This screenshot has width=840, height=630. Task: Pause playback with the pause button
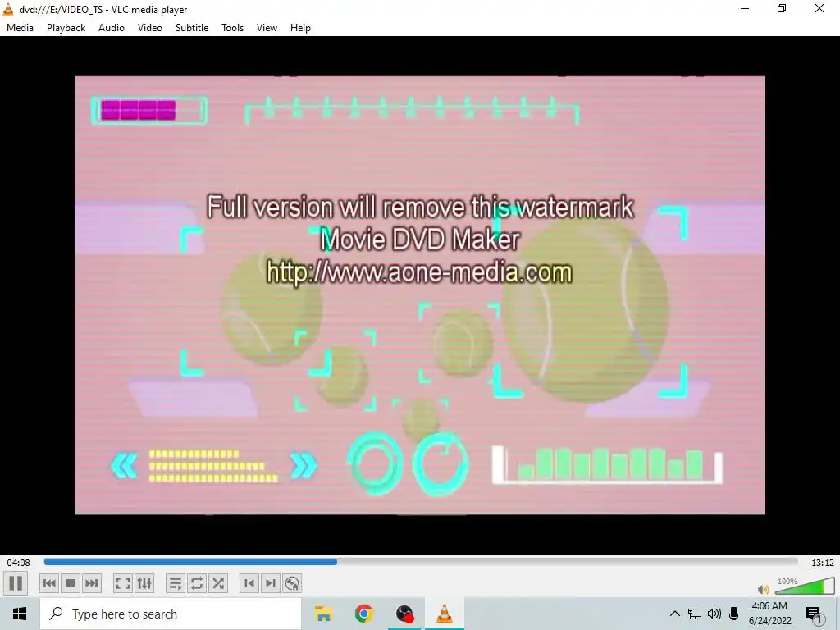click(16, 583)
